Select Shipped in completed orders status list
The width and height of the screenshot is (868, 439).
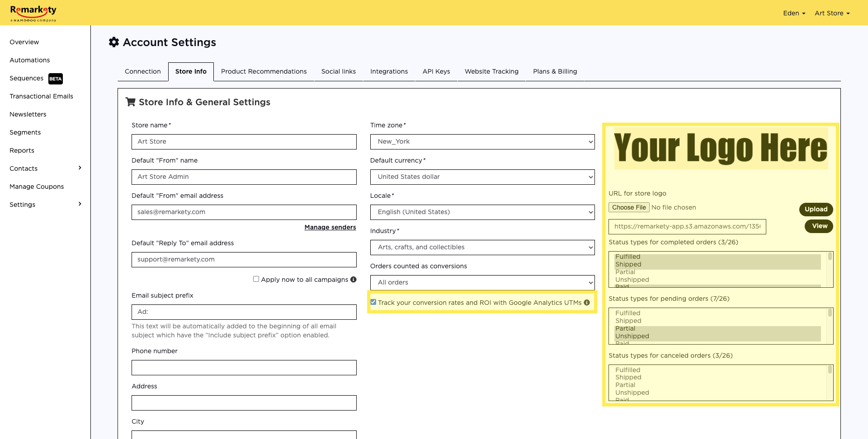pyautogui.click(x=718, y=264)
